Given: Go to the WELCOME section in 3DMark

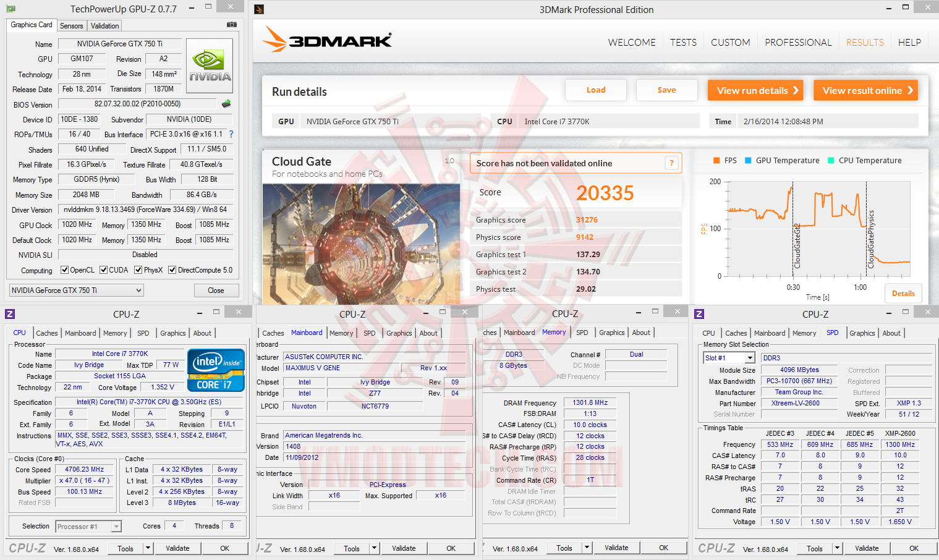Looking at the screenshot, I should click(x=632, y=43).
